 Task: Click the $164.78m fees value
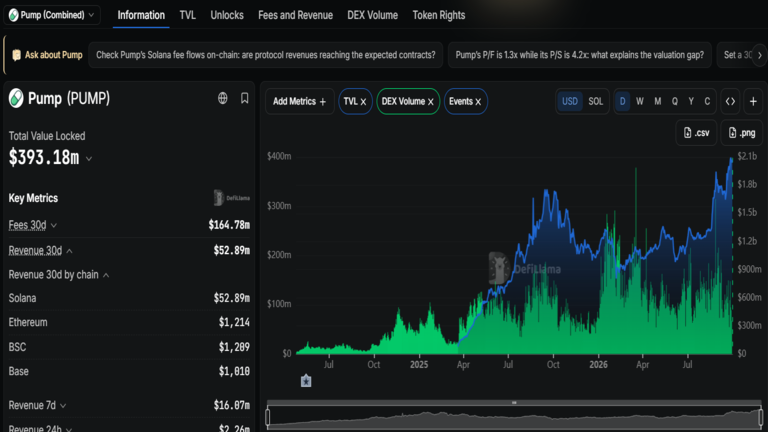229,225
